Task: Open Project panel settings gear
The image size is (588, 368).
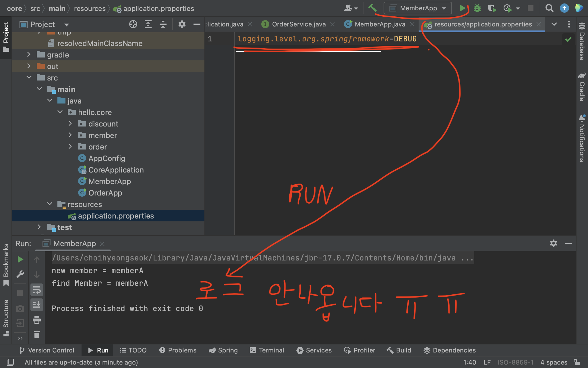Action: click(x=182, y=24)
